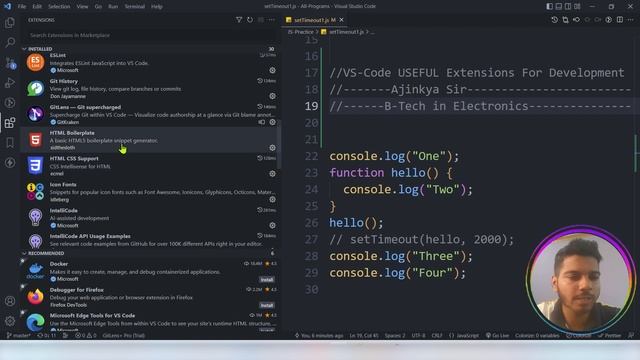Viewport: 640px width, 360px height.
Task: Toggle the primary side bar layout icon
Action: [x=549, y=6]
